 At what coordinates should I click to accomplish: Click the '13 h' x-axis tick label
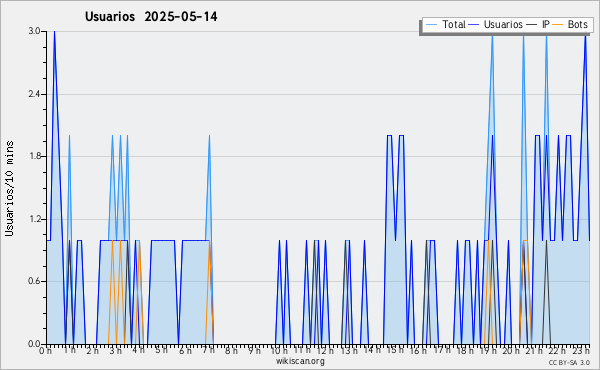(349, 351)
